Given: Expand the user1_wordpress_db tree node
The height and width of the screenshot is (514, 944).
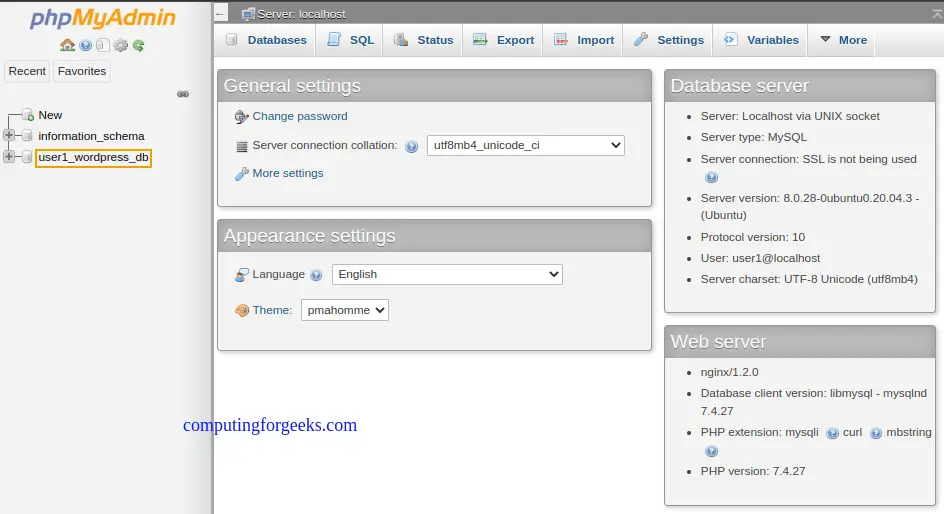Looking at the screenshot, I should (9, 156).
